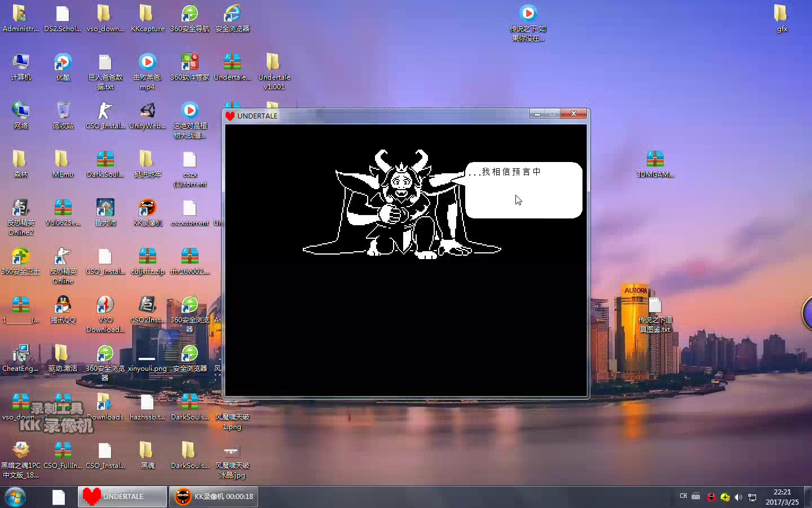Click the CH input language indicator

683,496
